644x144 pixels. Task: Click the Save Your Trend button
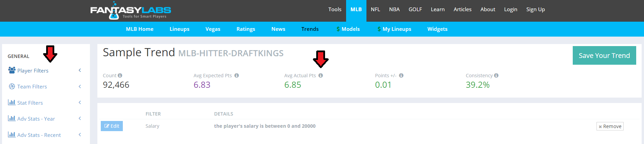tap(604, 56)
